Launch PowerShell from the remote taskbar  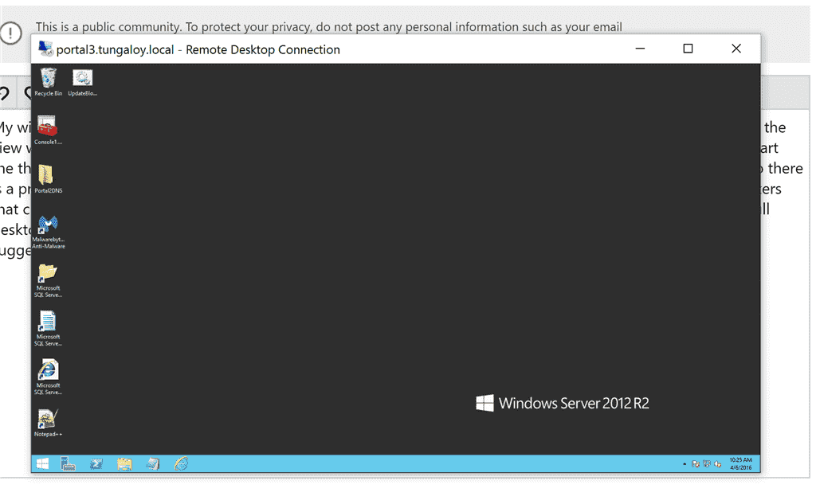coord(96,463)
